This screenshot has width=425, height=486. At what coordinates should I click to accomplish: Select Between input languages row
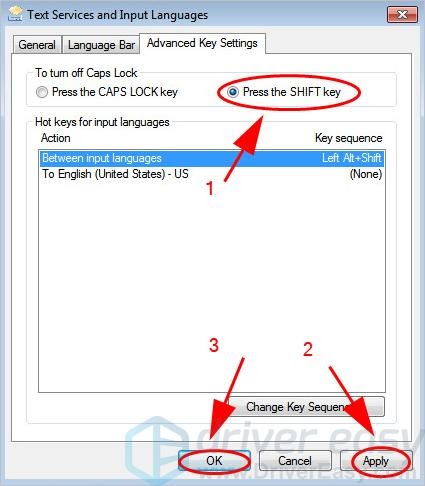[x=212, y=158]
